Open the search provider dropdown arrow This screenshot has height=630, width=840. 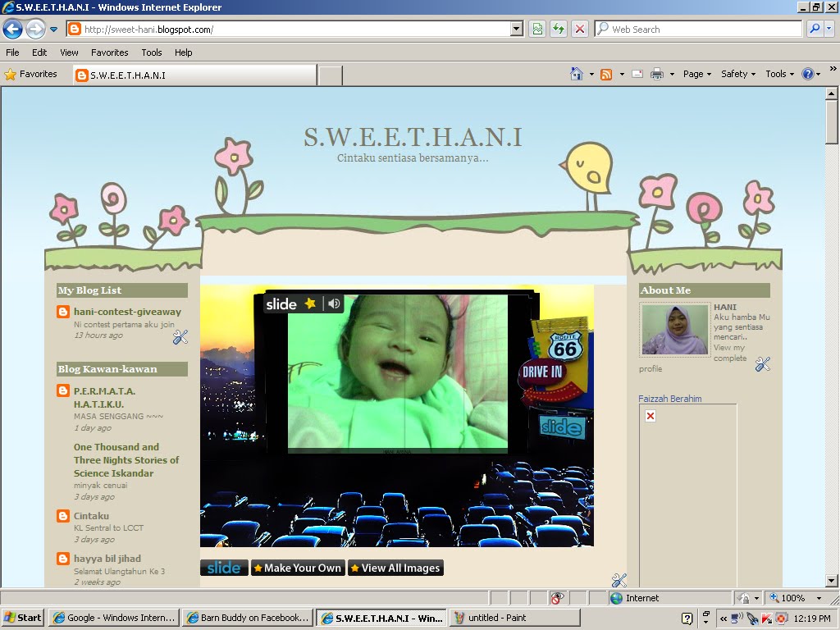coord(829,30)
